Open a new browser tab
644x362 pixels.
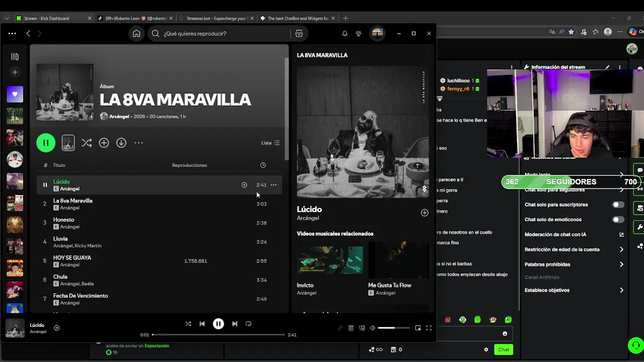(346, 19)
